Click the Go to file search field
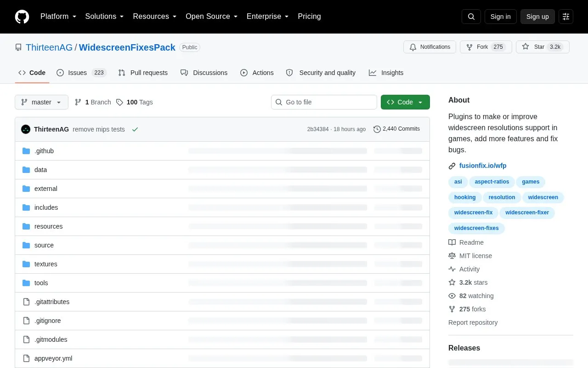The image size is (588, 368). (x=324, y=102)
